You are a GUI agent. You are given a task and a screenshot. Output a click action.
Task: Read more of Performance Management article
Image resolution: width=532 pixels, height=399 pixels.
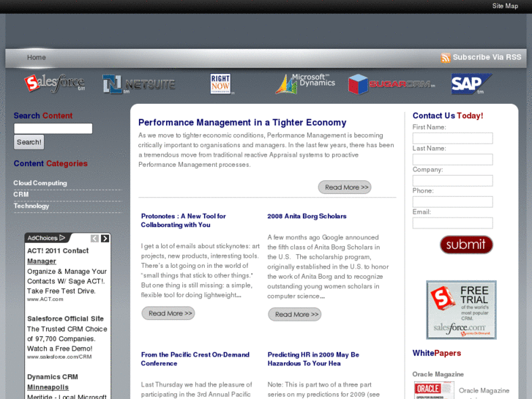point(345,187)
